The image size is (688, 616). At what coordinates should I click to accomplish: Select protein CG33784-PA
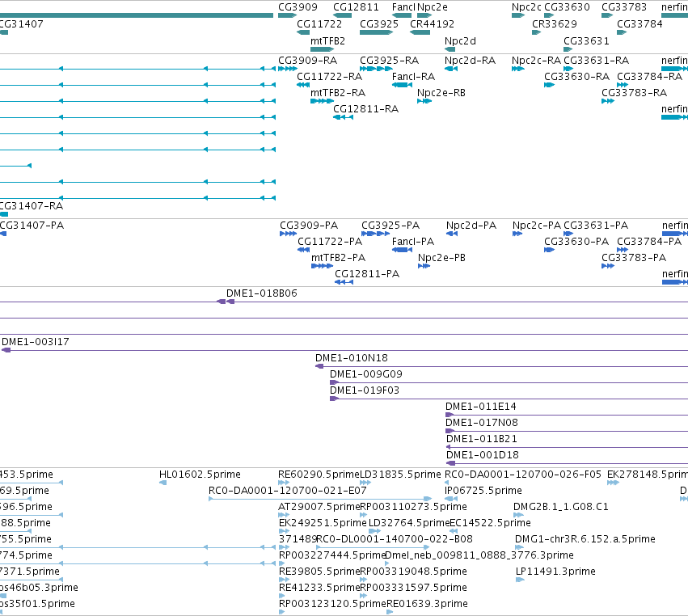[649, 242]
